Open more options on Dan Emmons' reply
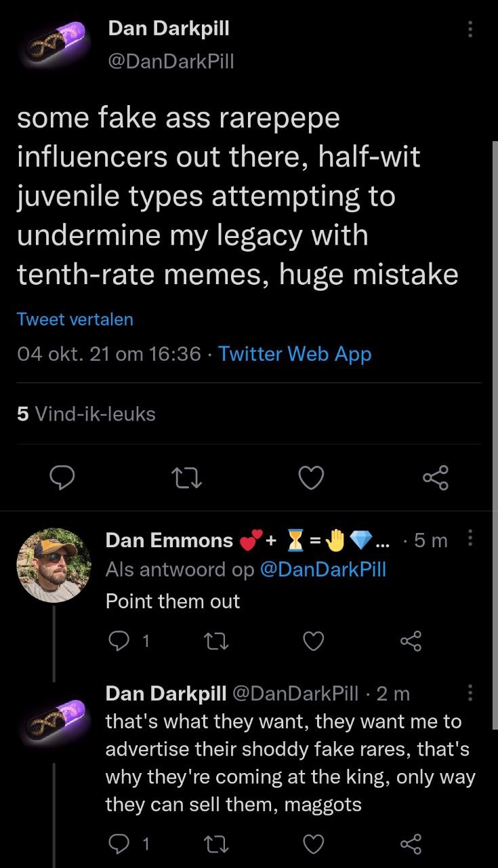This screenshot has width=498, height=868. click(470, 539)
